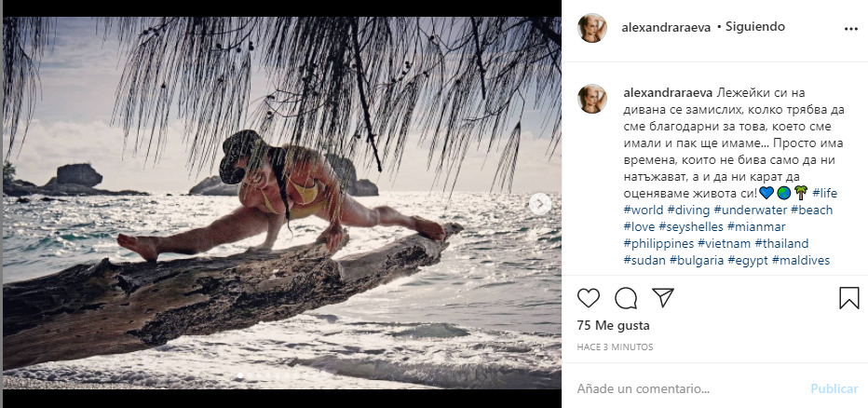Click the Publicar comment button
This screenshot has height=408, width=868.
click(834, 388)
